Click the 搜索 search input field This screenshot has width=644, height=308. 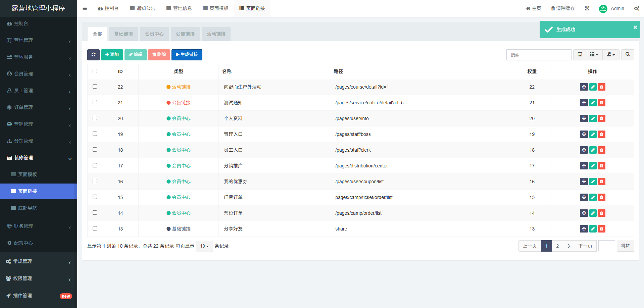pos(539,55)
